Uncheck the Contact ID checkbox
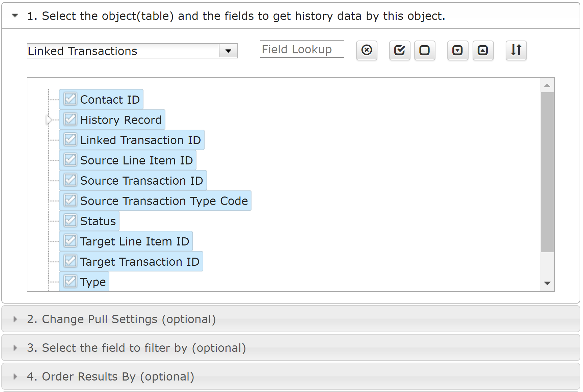Viewport: 583px width, 392px height. pyautogui.click(x=70, y=99)
